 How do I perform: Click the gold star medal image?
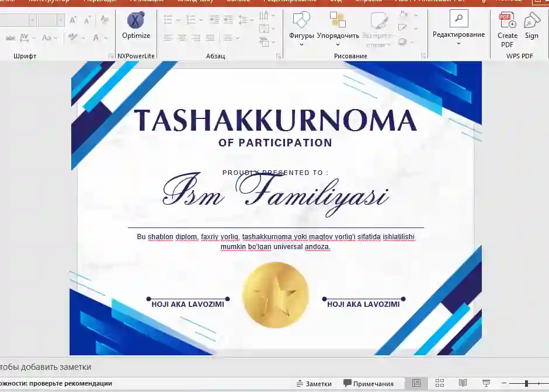[x=276, y=295]
